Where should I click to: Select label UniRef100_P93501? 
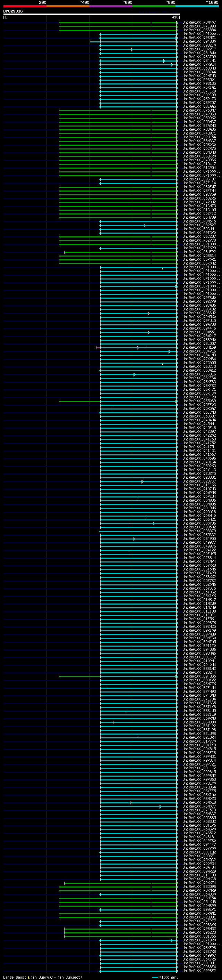pyautogui.click(x=199, y=80)
